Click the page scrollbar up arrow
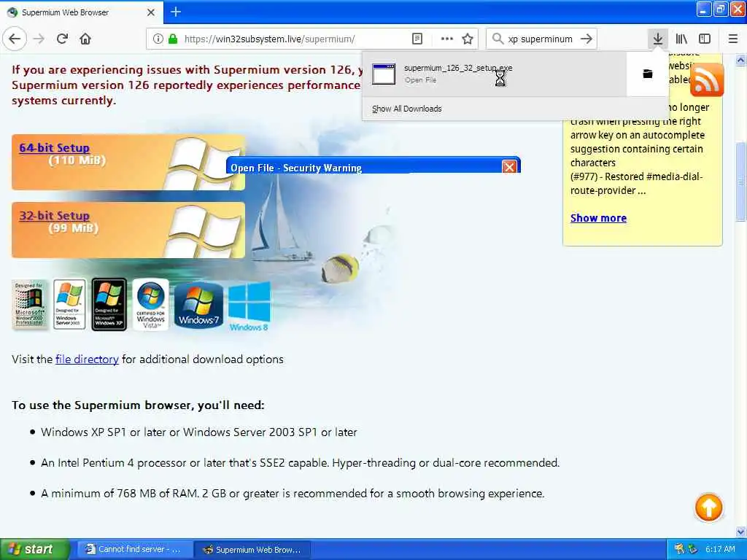The height and width of the screenshot is (560, 747). tap(741, 60)
